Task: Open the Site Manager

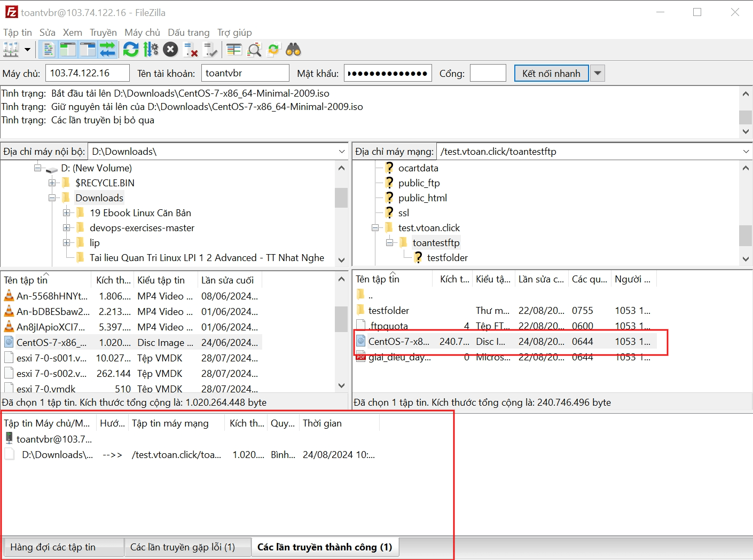Action: (x=11, y=49)
